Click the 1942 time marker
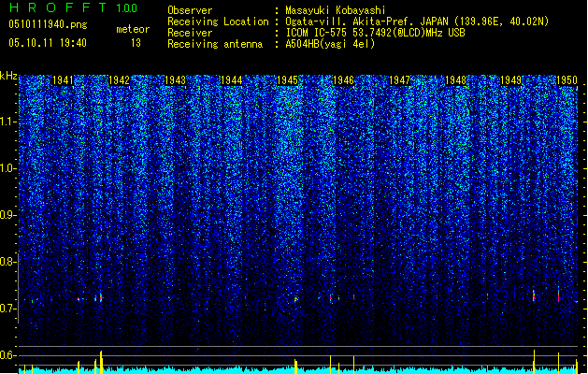Image resolution: width=588 pixels, height=374 pixels. point(119,80)
